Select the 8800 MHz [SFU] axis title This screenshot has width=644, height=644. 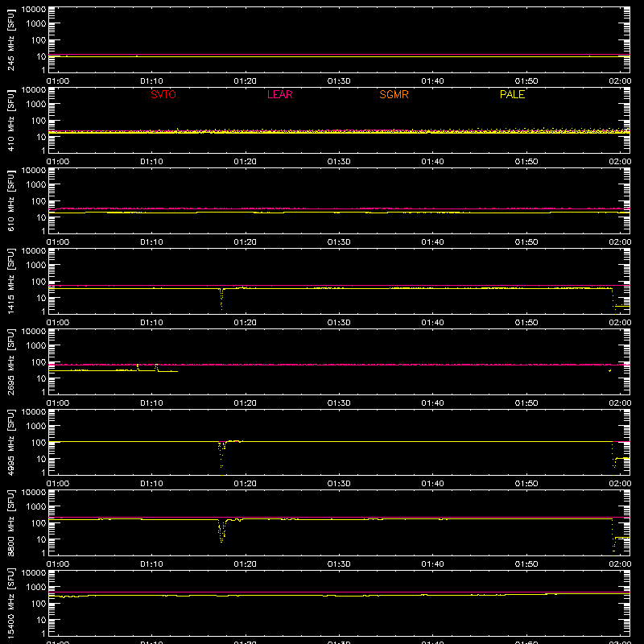10,522
